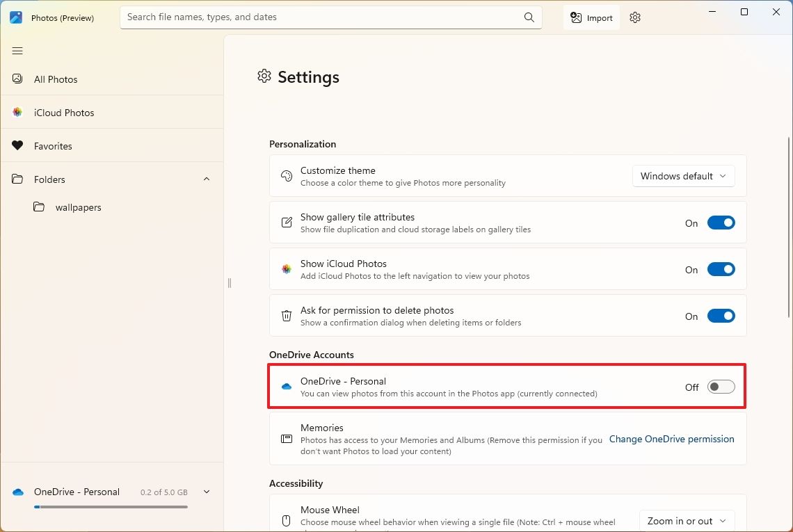Viewport: 793px width, 532px height.
Task: Open All Photos in the sidebar
Action: (56, 79)
